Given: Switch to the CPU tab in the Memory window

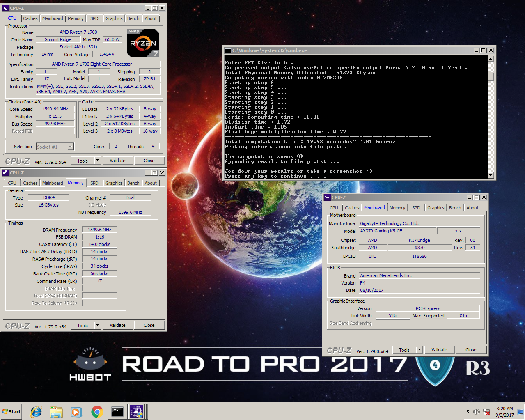Looking at the screenshot, I should 12,183.
